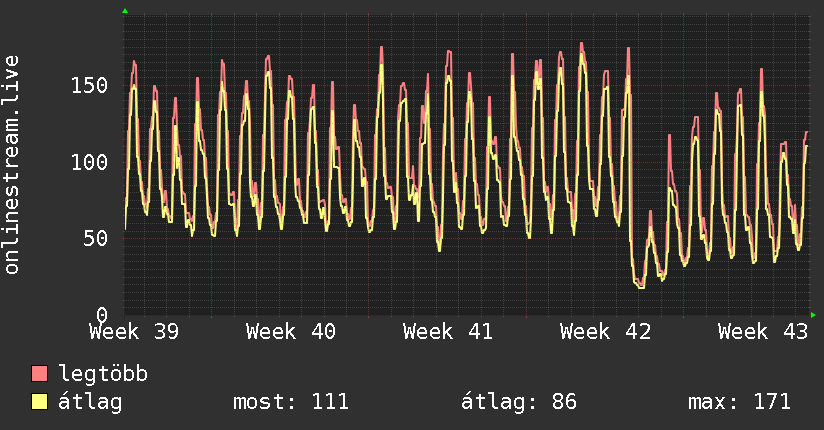Click the onlinestream.live vertical axis title
Viewport: 824px width, 430px height.
11,165
